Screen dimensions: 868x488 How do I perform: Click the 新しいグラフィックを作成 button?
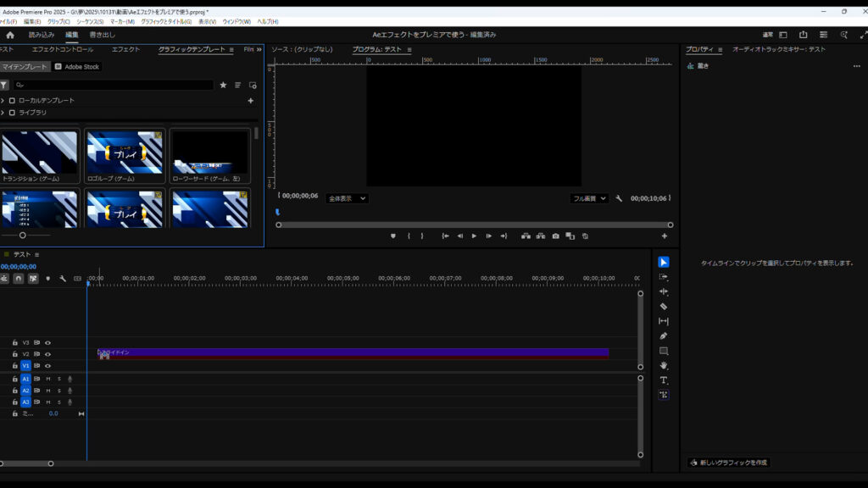click(x=729, y=463)
